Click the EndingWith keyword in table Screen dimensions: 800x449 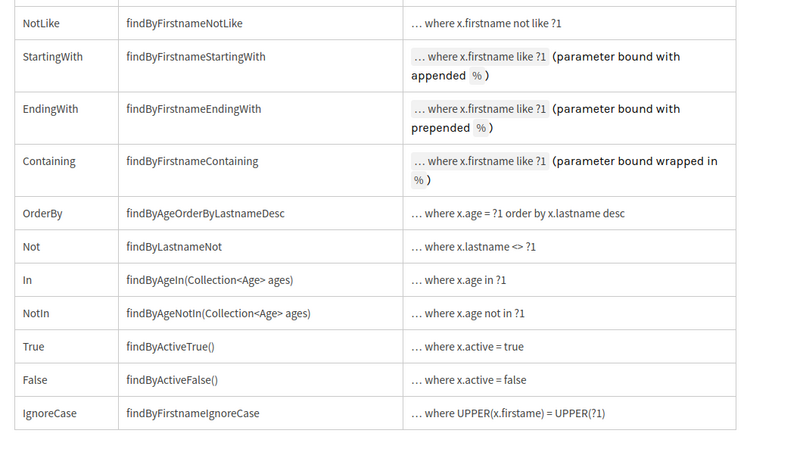pos(50,109)
